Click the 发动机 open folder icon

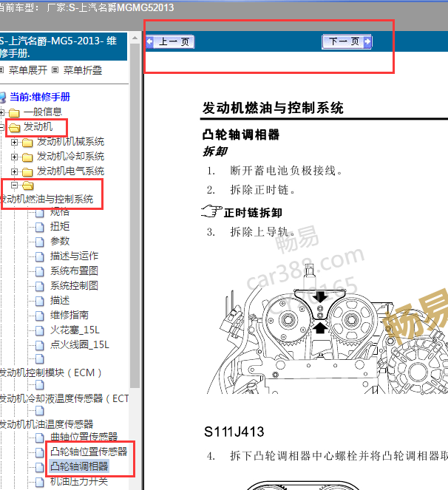click(x=15, y=127)
